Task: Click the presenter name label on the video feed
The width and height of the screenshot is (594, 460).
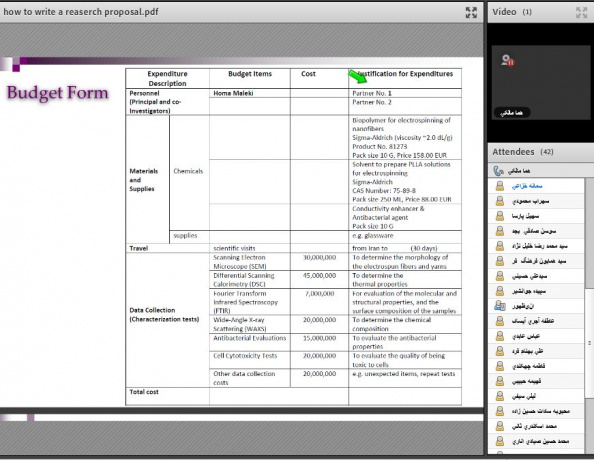Action: pyautogui.click(x=511, y=113)
